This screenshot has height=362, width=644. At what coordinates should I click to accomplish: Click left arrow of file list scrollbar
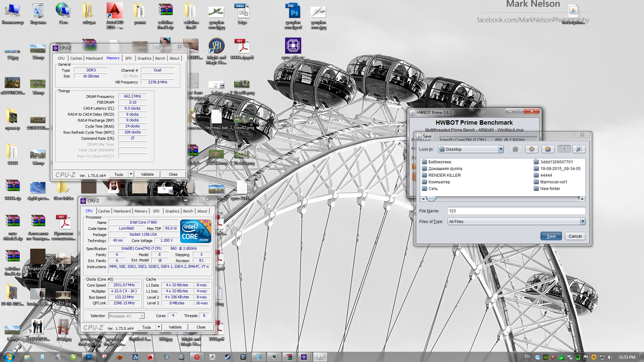point(423,199)
